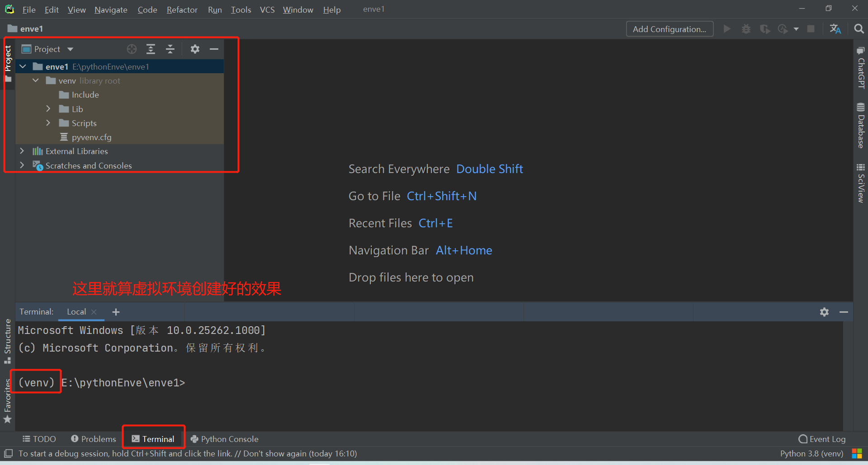
Task: Hide the Project panel with minus icon
Action: point(214,49)
